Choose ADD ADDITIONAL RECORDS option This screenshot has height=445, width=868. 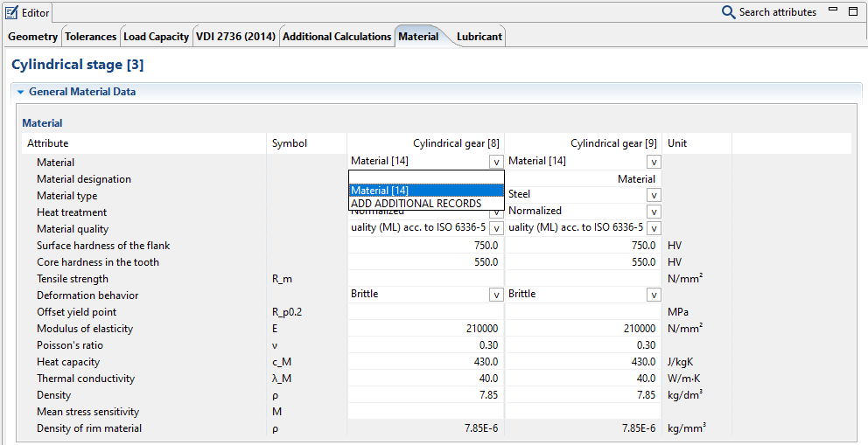point(416,204)
